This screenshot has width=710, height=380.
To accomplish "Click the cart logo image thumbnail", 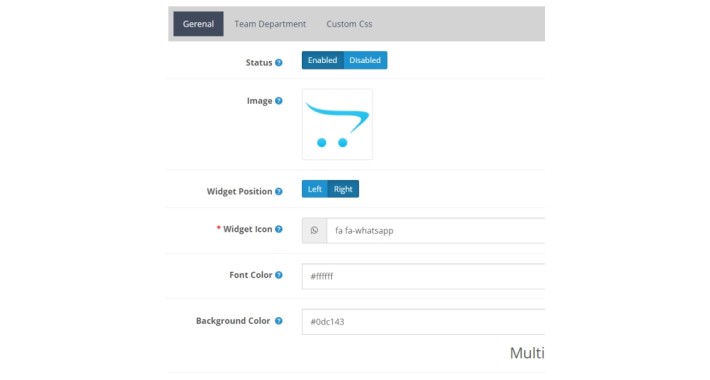I will click(x=337, y=124).
